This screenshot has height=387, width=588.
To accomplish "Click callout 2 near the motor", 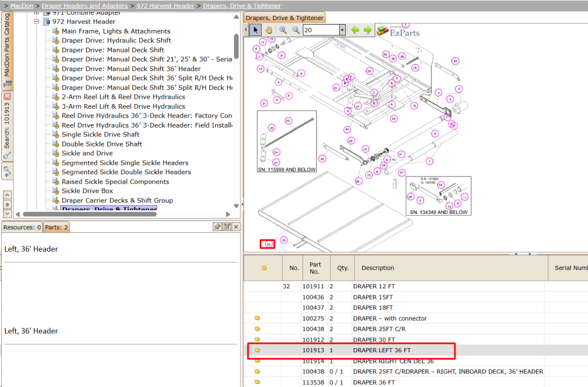I will (x=459, y=89).
